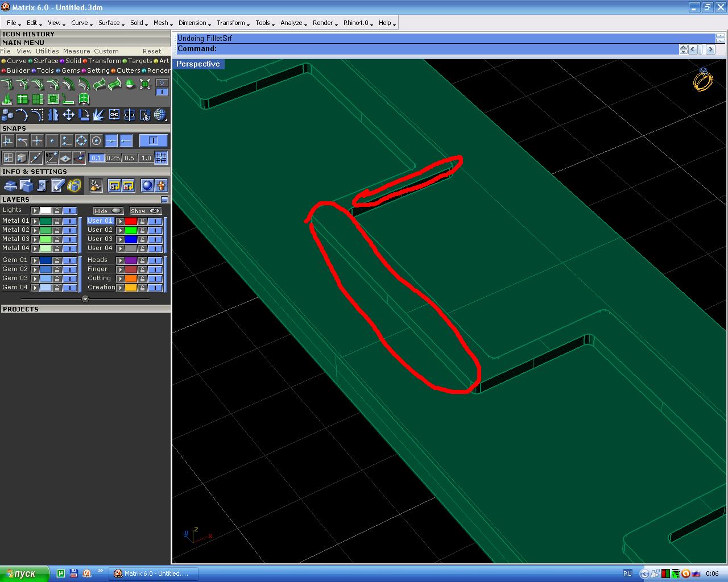Viewport: 728px width, 582px height.
Task: Expand the layers panel down arrow
Action: coord(85,299)
